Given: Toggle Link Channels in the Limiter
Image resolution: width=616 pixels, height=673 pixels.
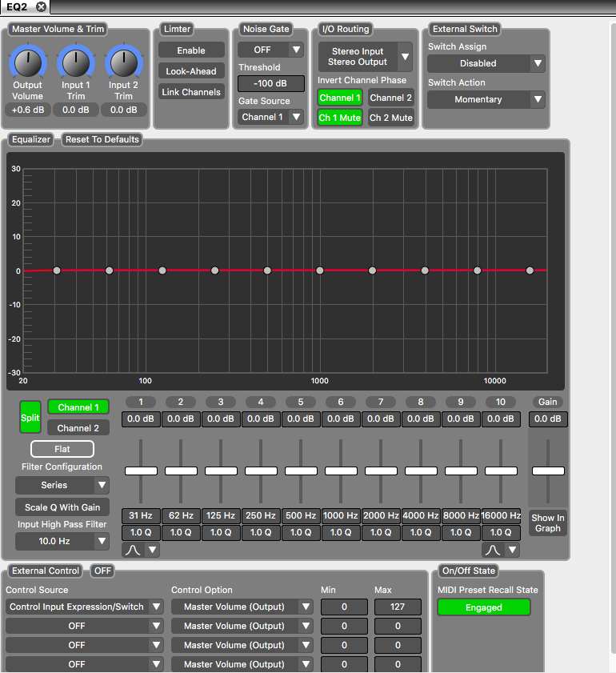Looking at the screenshot, I should 191,92.
